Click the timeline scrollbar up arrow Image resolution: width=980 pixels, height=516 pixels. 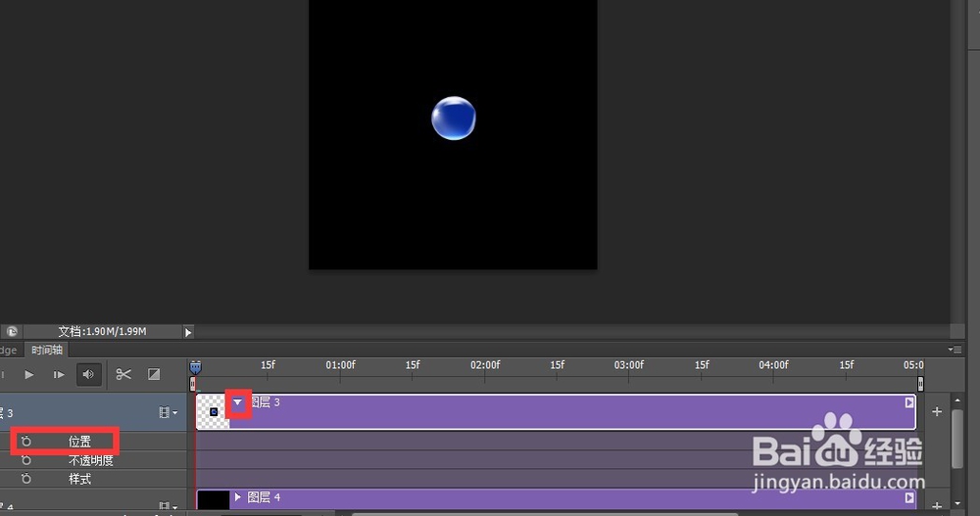coord(957,399)
